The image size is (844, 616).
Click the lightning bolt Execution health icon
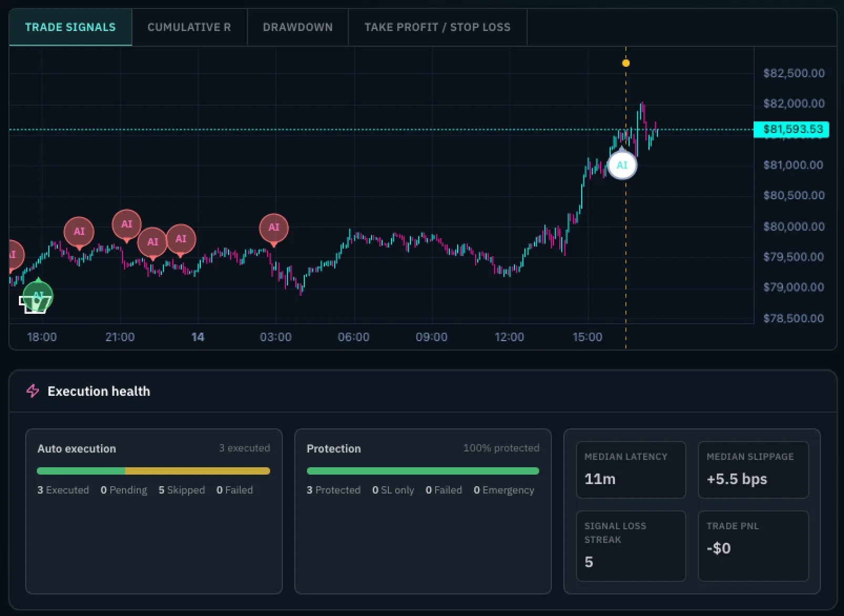(x=33, y=391)
